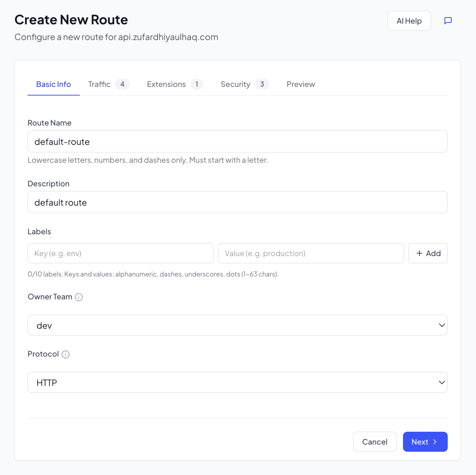Show the Preview tab

(301, 84)
